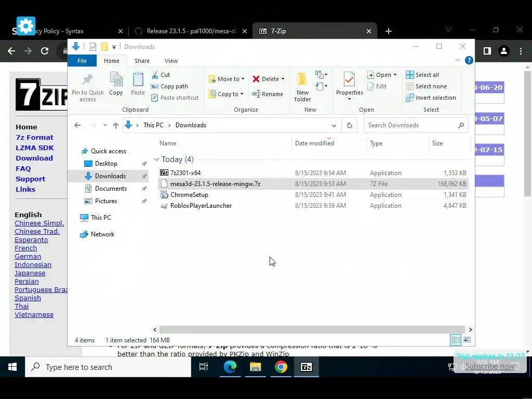Collapse the ribbon with the chevron
This screenshot has height=399, width=532.
point(458,60)
